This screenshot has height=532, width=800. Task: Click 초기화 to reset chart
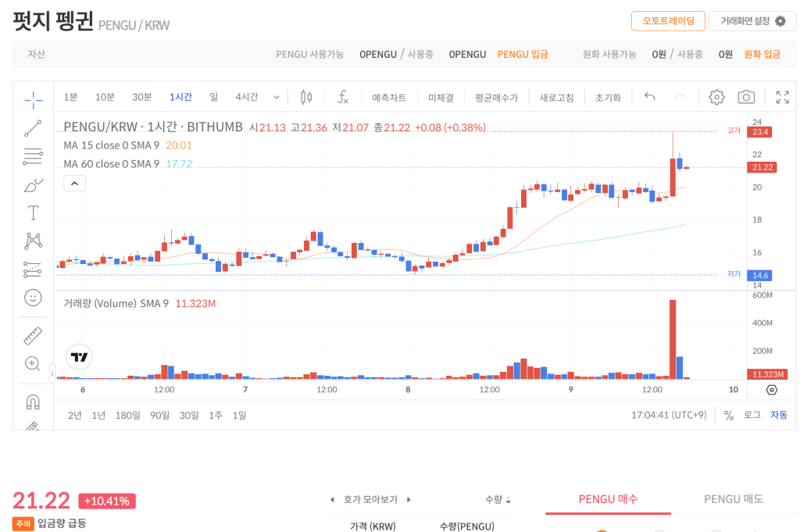point(608,98)
